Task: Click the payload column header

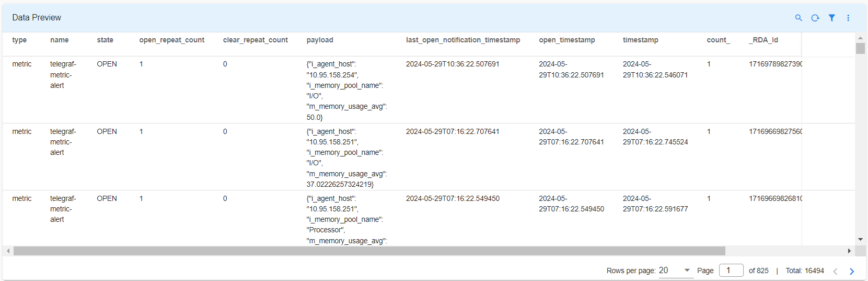Action: (320, 40)
